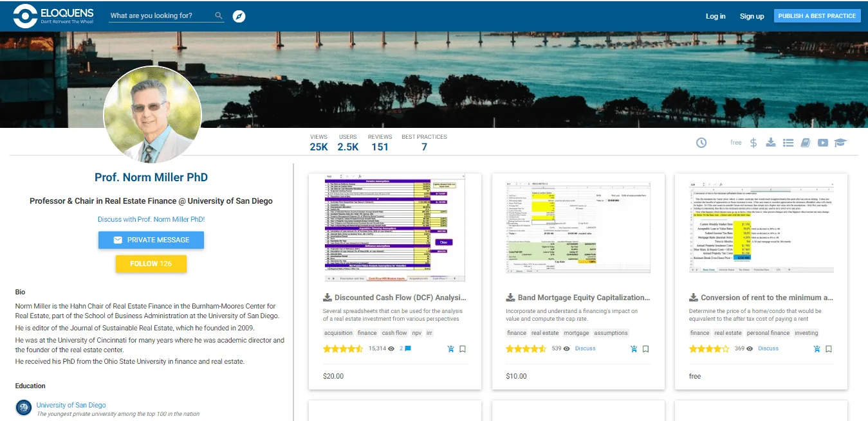Viewport: 868px width, 421px height.
Task: Click the yellow FOLLOW 126 button
Action: [151, 264]
